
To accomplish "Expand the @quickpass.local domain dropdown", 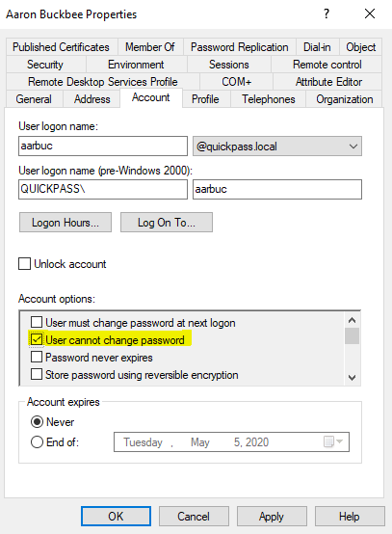I will pos(277,147).
